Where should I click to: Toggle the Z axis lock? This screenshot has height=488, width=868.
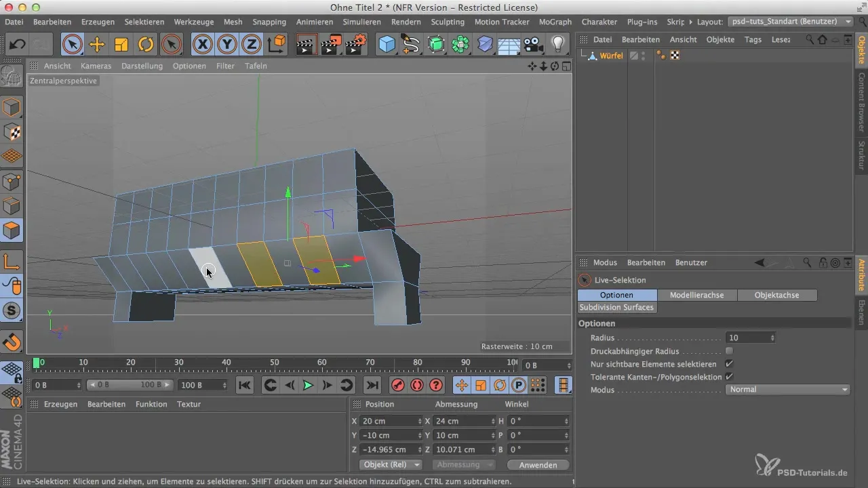tap(252, 45)
